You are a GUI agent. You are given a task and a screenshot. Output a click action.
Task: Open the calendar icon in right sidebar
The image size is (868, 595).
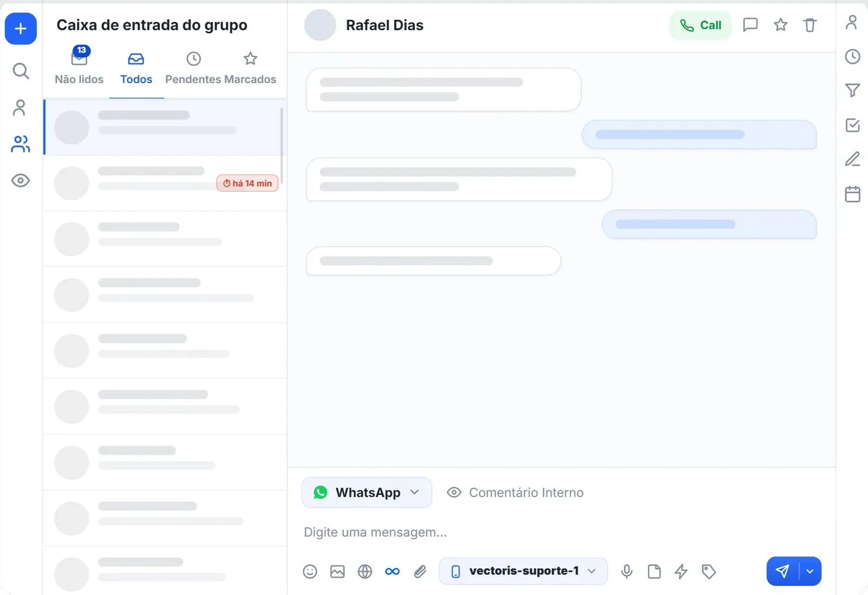click(x=853, y=194)
